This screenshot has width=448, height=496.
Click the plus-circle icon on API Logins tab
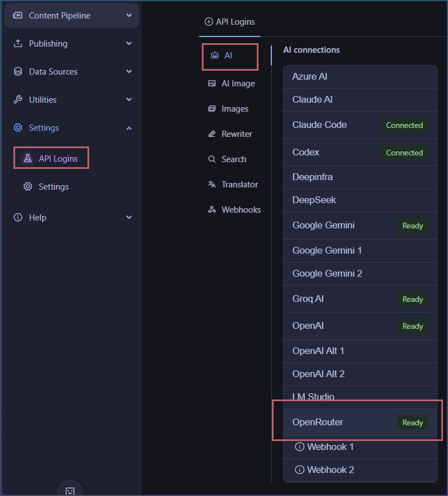pyautogui.click(x=209, y=21)
